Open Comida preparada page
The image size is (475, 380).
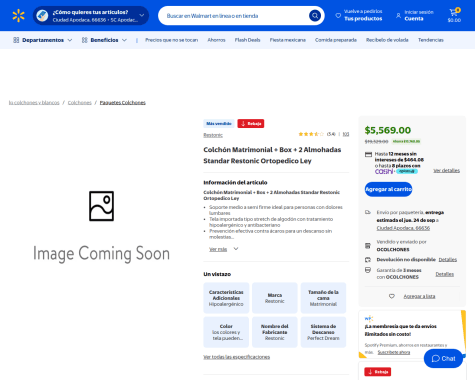(336, 40)
